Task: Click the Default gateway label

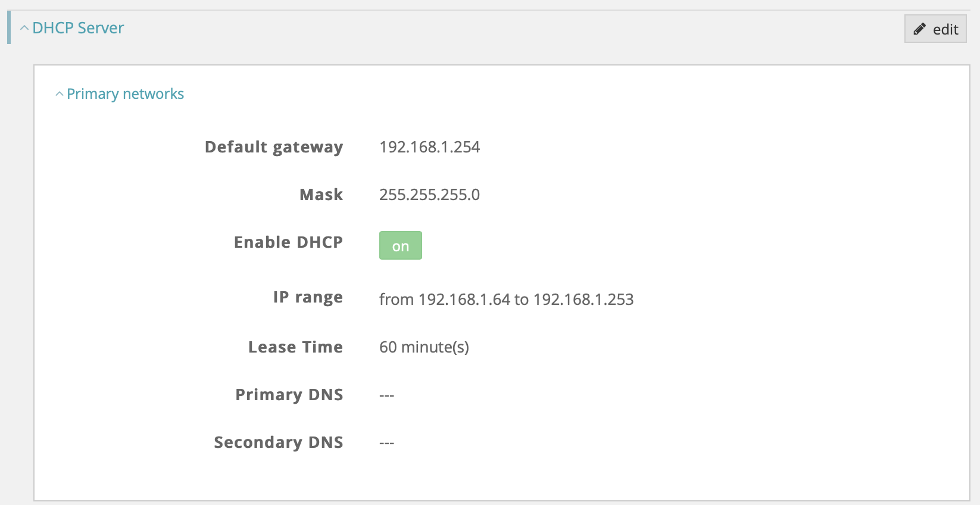Action: pos(274,147)
